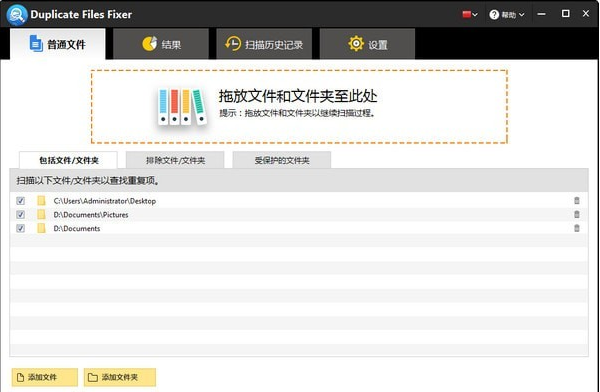Click the pie chart icon on 结果 tab
Screen dimensions: 600x392
(150, 44)
